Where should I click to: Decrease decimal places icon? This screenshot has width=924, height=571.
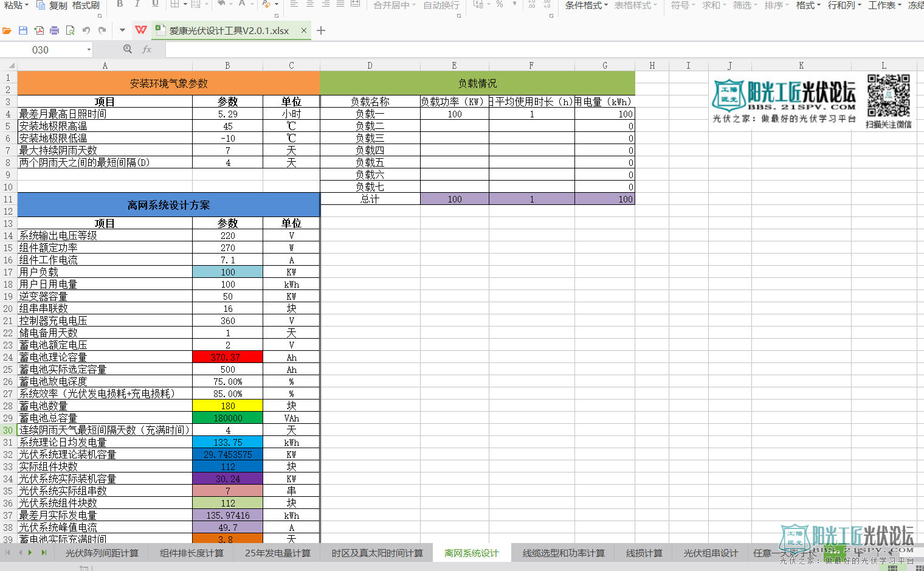tap(547, 4)
